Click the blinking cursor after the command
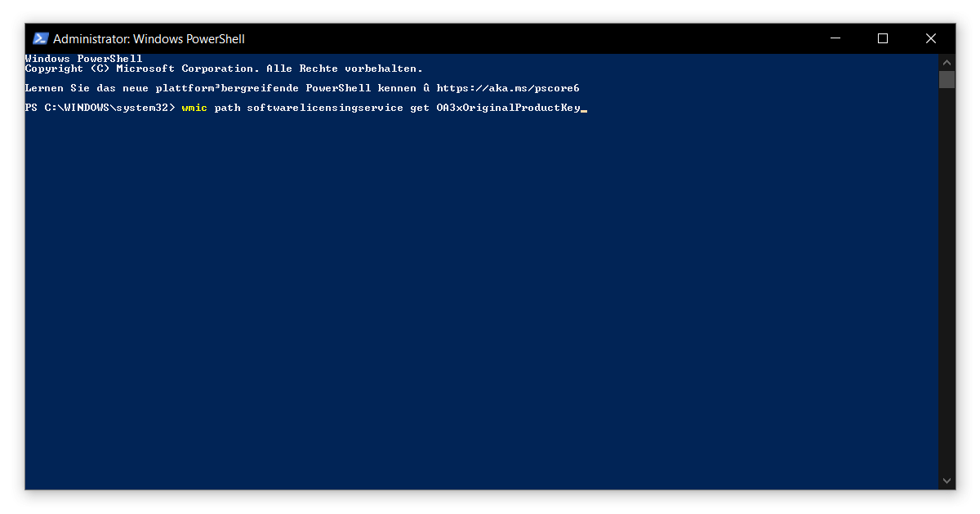 [x=584, y=109]
